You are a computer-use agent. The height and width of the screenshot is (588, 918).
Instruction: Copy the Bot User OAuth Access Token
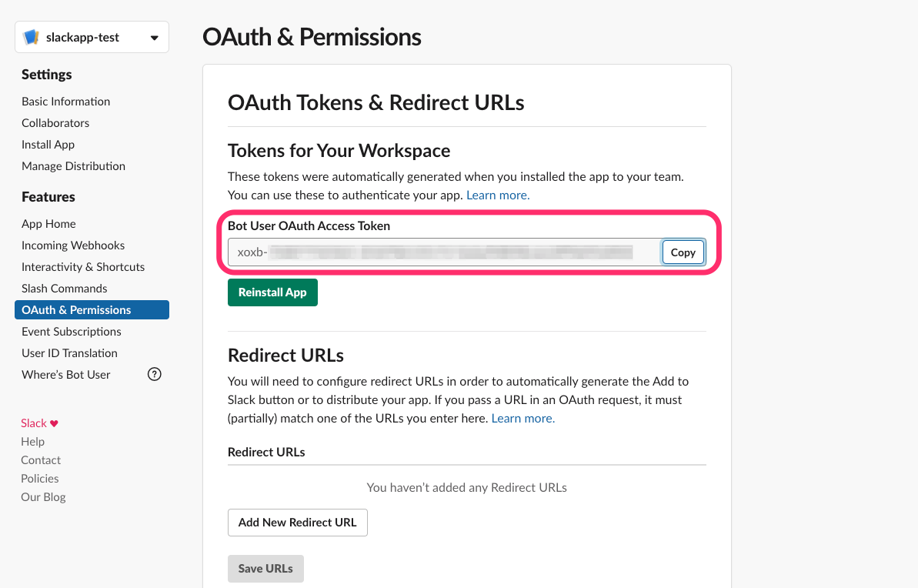[683, 252]
